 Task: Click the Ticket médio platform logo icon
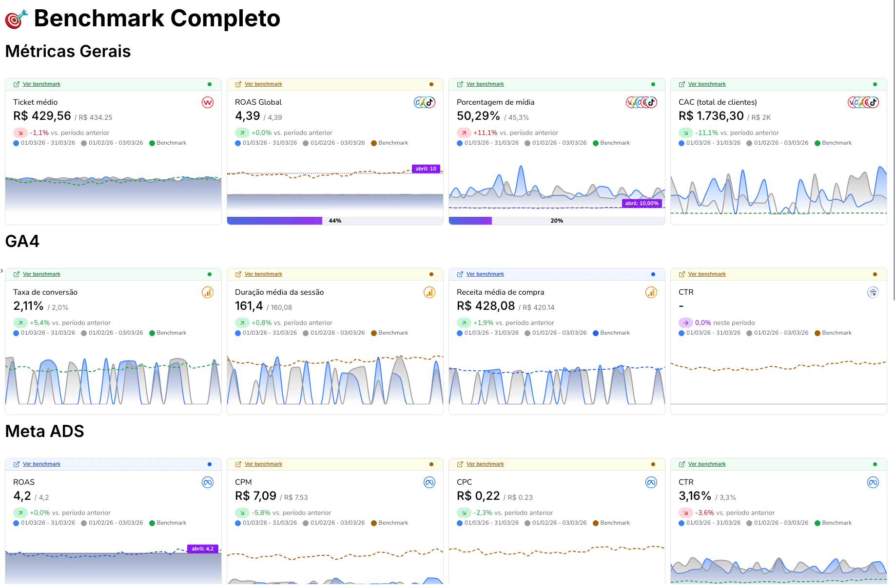(x=208, y=102)
